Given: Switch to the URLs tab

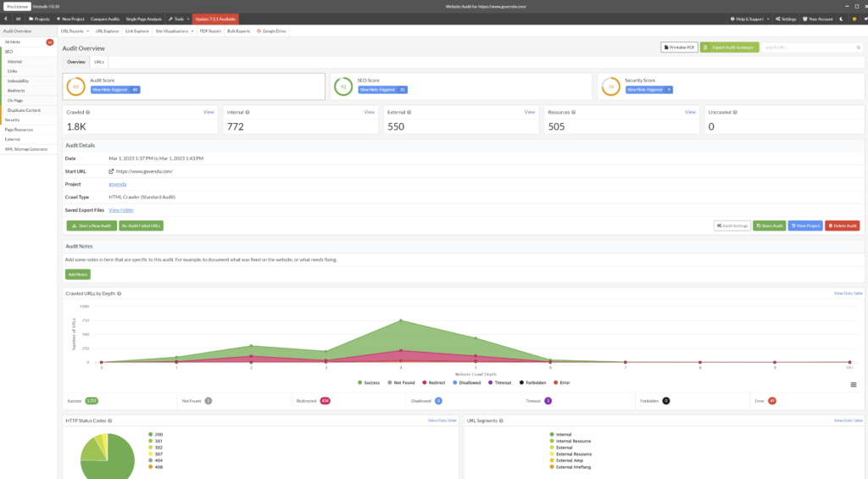Looking at the screenshot, I should [99, 62].
